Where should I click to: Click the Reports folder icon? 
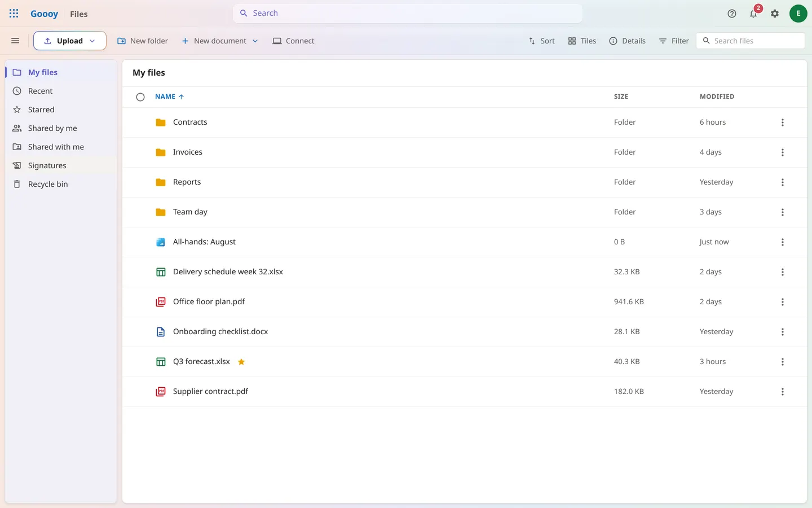pos(161,182)
